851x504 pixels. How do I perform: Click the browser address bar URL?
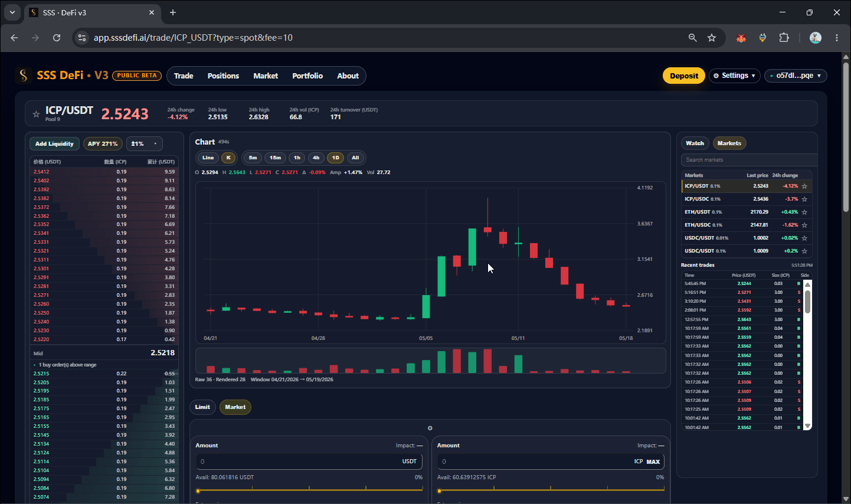click(193, 38)
